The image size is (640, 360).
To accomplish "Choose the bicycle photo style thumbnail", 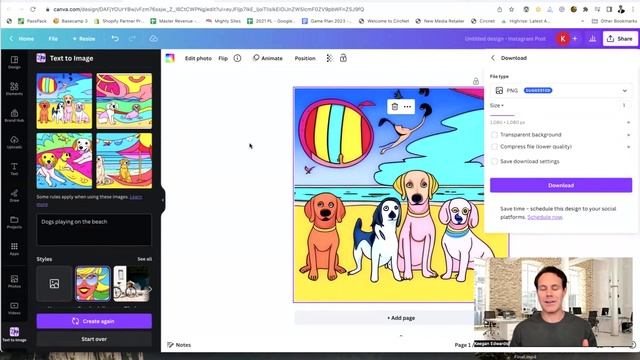I will [131, 284].
